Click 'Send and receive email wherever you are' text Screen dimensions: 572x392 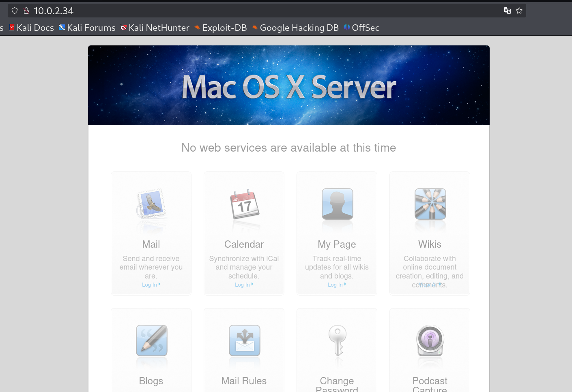coord(151,267)
